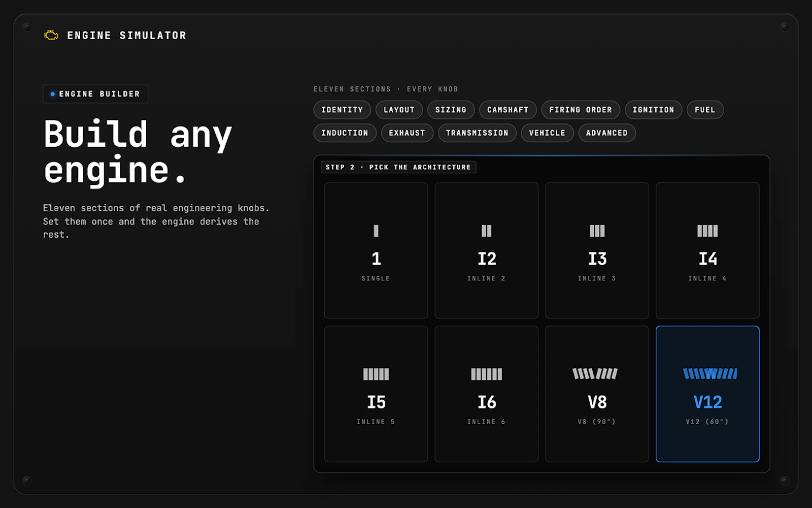Click the five-cylinder I5 bars icon

pyautogui.click(x=376, y=374)
